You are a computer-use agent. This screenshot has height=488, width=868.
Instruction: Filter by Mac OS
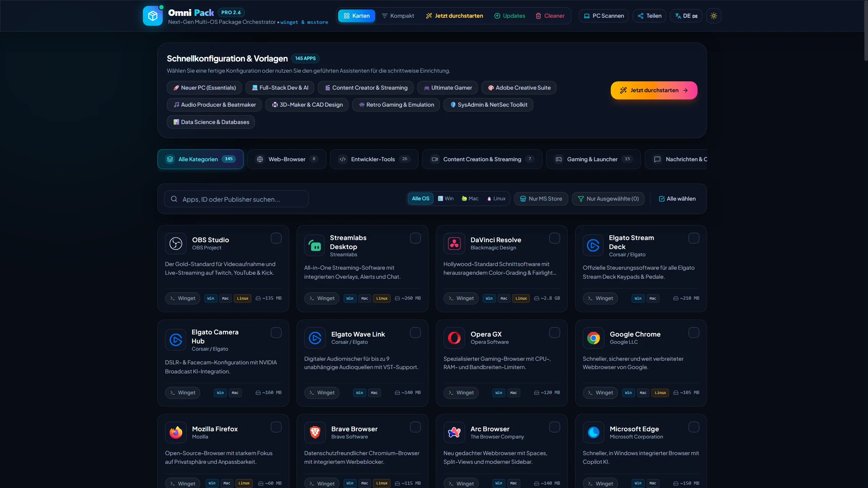pos(470,198)
